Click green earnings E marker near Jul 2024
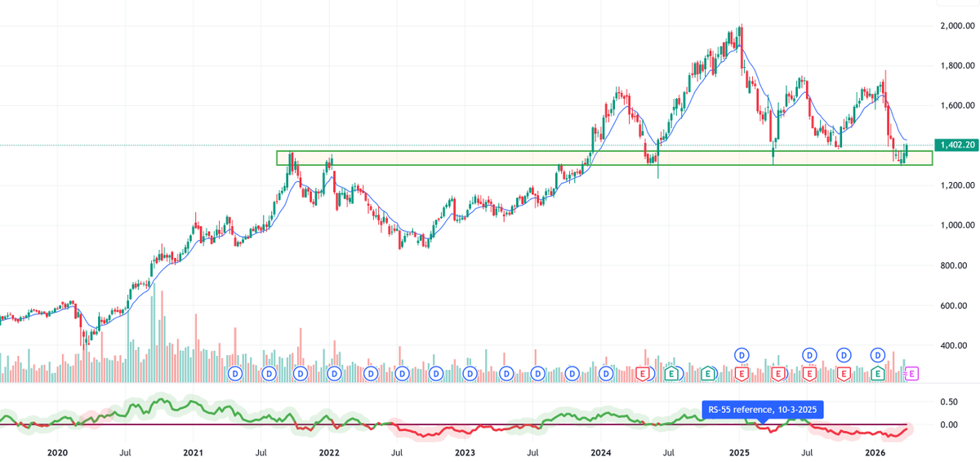Viewport: 980px width, 462px height. [x=673, y=373]
